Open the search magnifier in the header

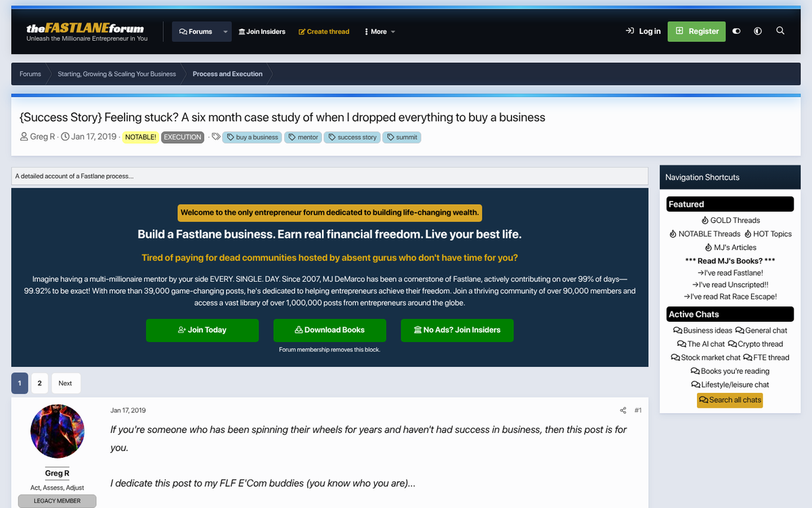(780, 31)
